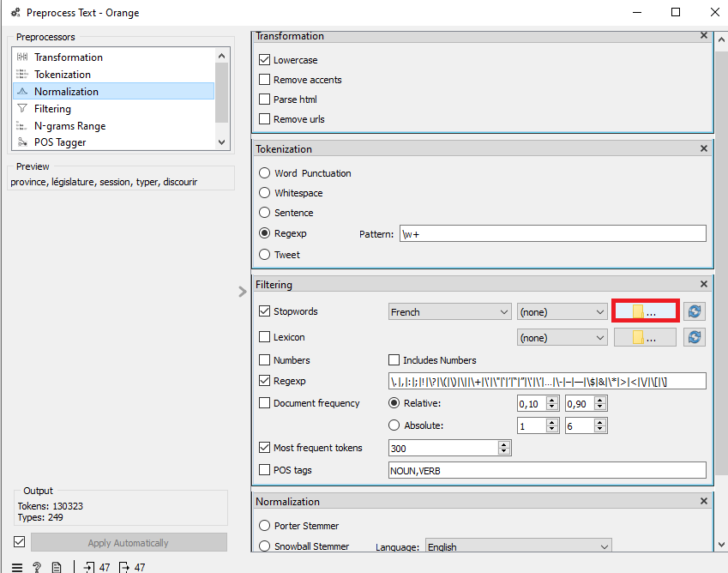Browse for a lexicon file via the folder button
Viewport: 728px width, 573px height.
click(645, 338)
